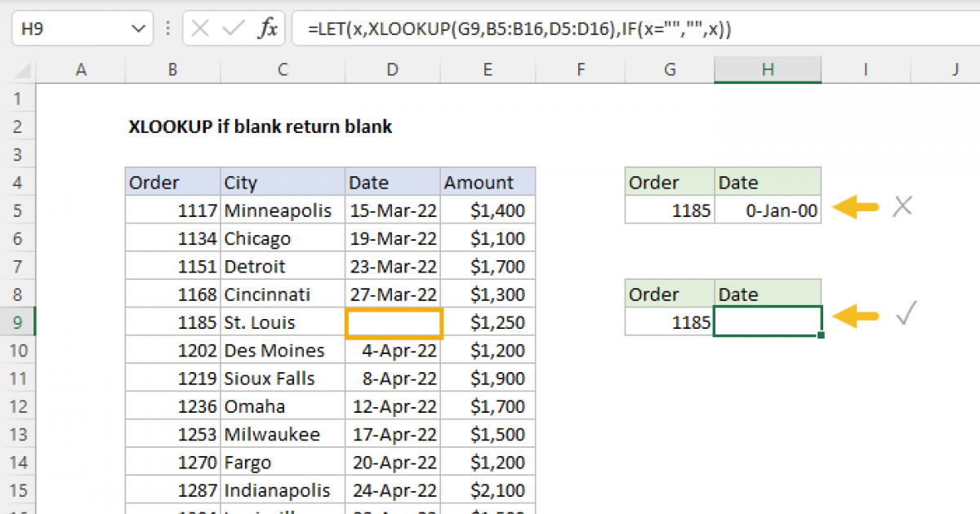Click the three-dot formula bar resize handle
The width and height of the screenshot is (980, 514).
pos(168,29)
